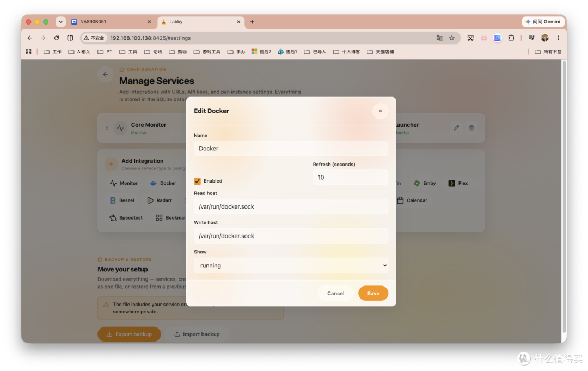
Task: Click the Gemini button
Action: (543, 22)
